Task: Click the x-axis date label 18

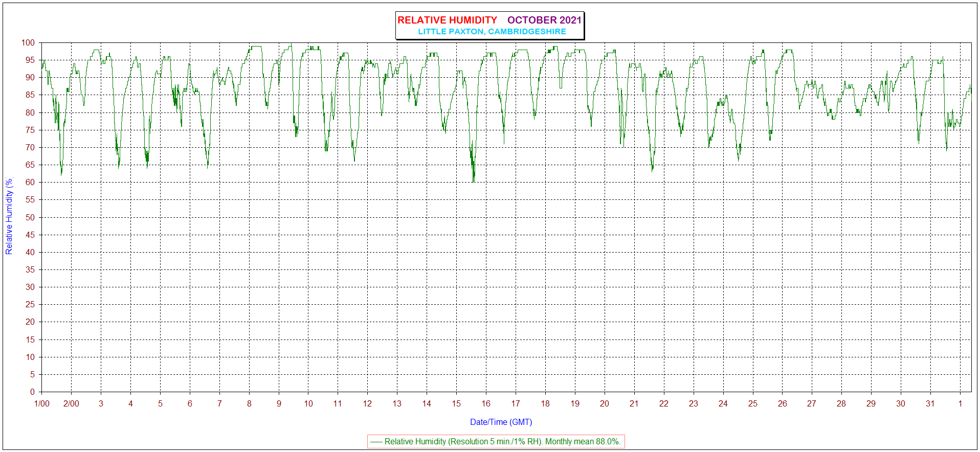Action: (545, 403)
